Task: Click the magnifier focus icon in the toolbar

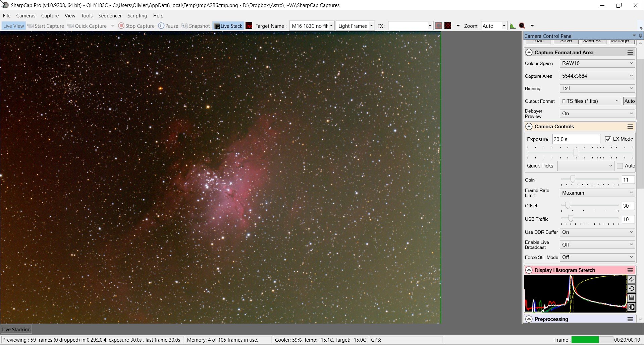Action: (522, 26)
